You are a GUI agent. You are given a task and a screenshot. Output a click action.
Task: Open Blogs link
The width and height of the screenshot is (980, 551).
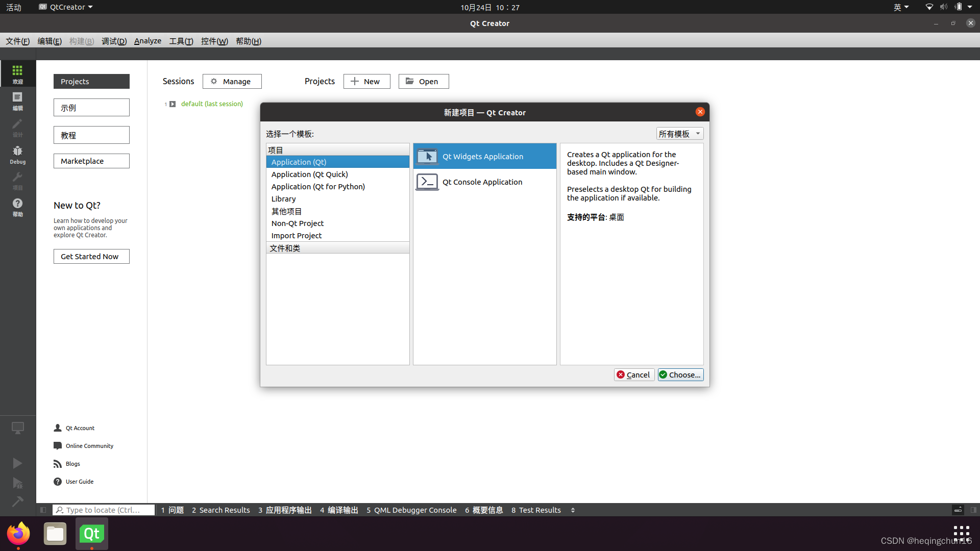pos(67,464)
